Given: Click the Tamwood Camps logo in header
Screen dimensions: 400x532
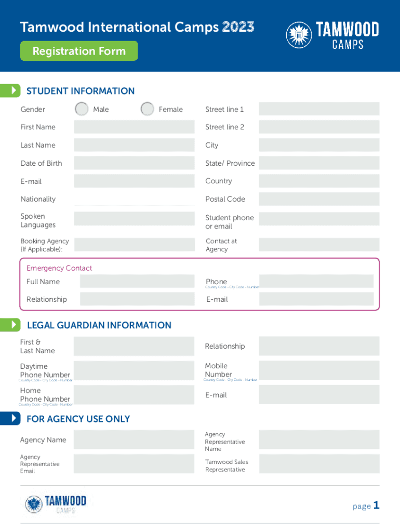Looking at the screenshot, I should coord(332,35).
